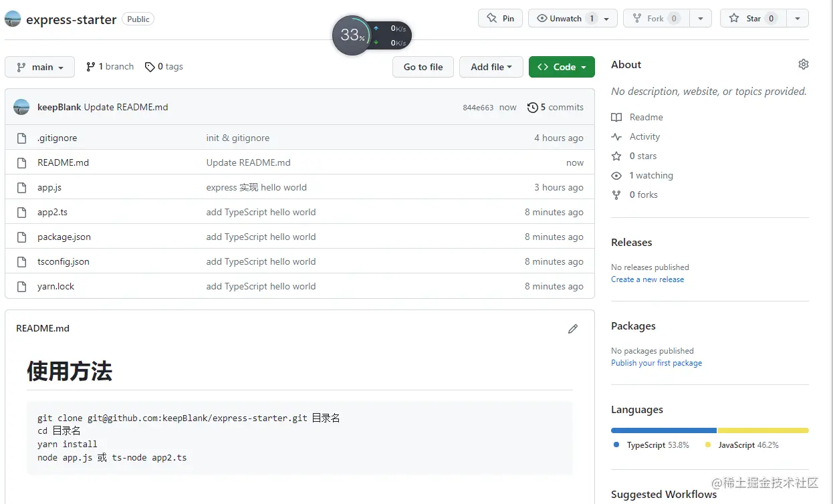Open the 0 forks link
Image resolution: width=833 pixels, height=504 pixels.
pos(644,195)
